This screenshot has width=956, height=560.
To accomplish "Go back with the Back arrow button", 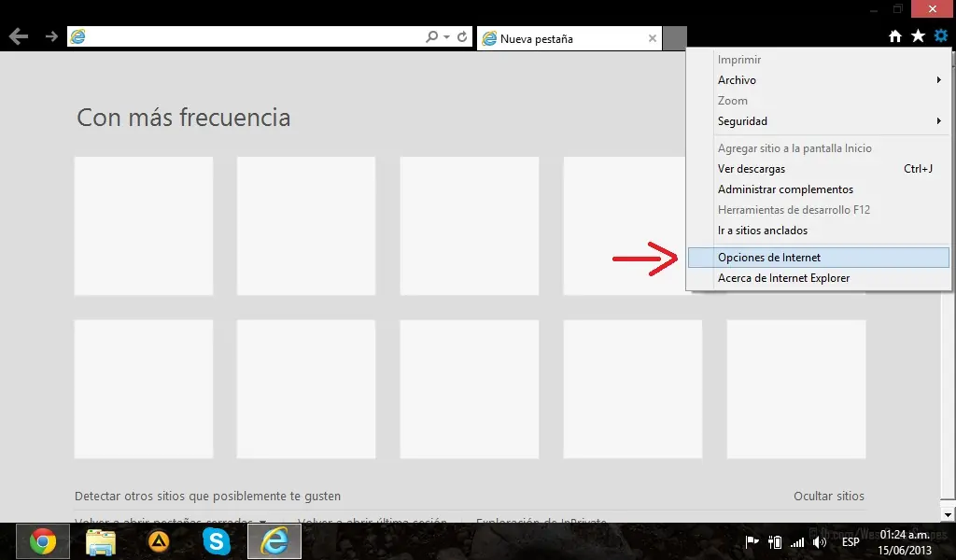I will (19, 37).
